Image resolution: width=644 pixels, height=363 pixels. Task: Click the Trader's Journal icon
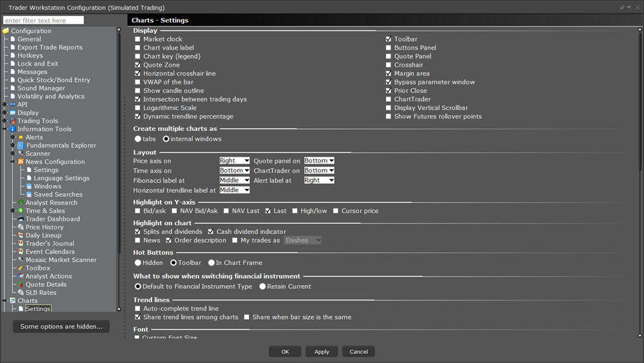tap(21, 244)
